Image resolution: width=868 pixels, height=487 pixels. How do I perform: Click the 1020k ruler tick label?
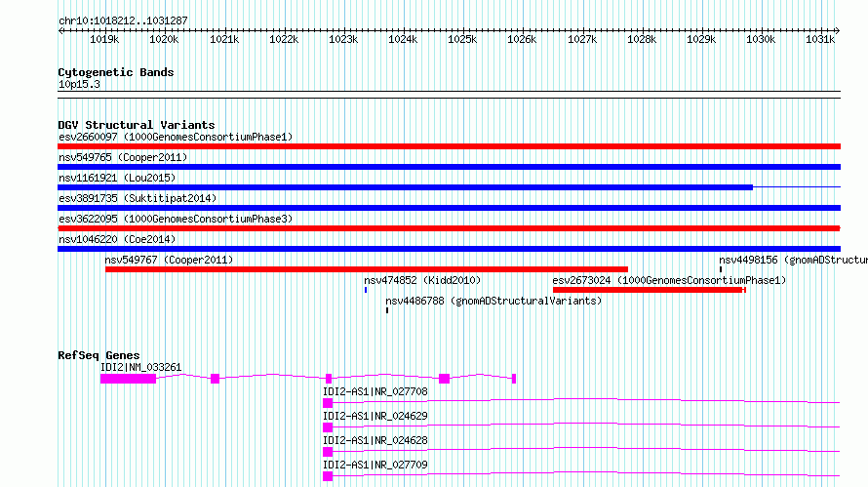pyautogui.click(x=164, y=39)
